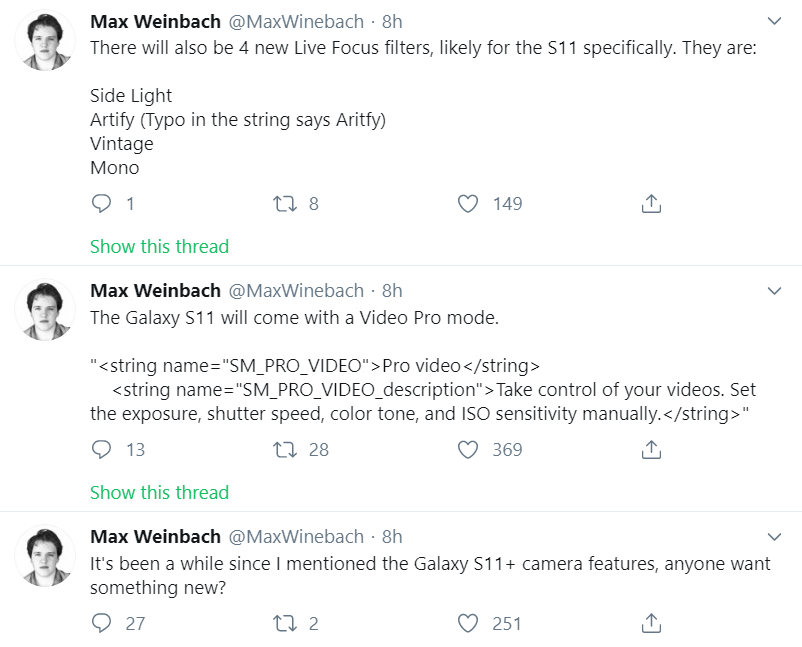Open Max Weinbach avatar on Video Pro tweet

pyautogui.click(x=45, y=309)
